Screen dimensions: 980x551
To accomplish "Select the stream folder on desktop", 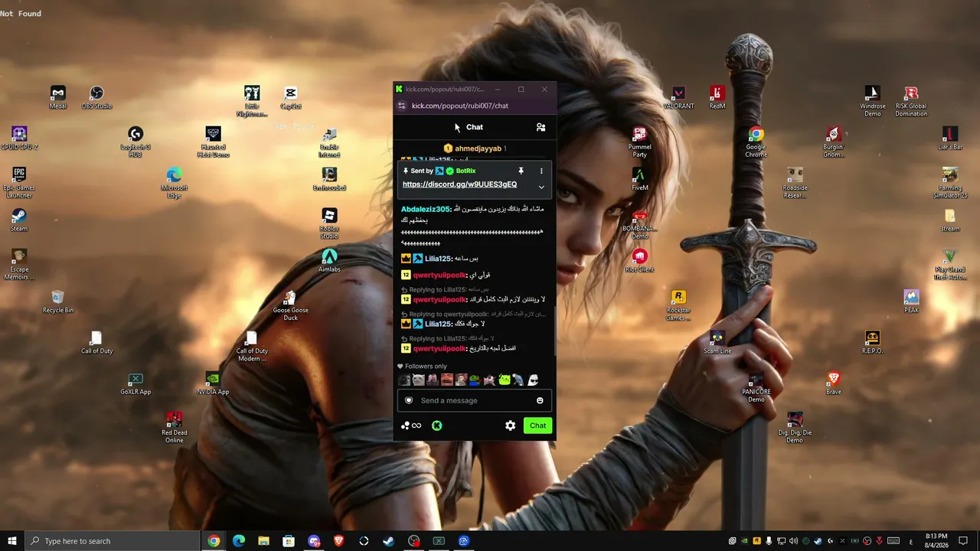I will [x=950, y=220].
